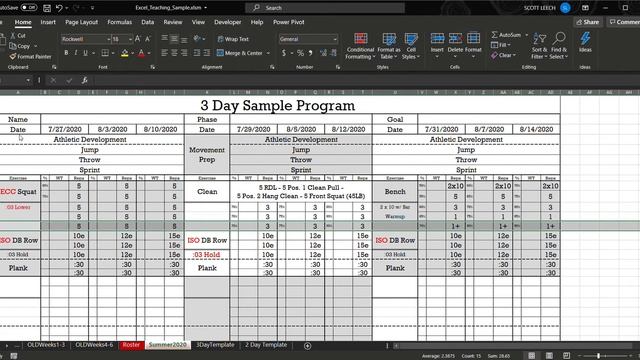Toggle Wrap Text
Image resolution: width=640 pixels, height=360 pixels.
[x=233, y=39]
